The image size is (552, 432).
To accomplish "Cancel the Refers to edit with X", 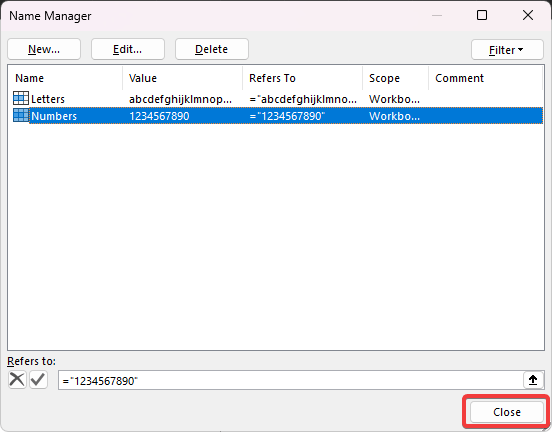I will 17,380.
